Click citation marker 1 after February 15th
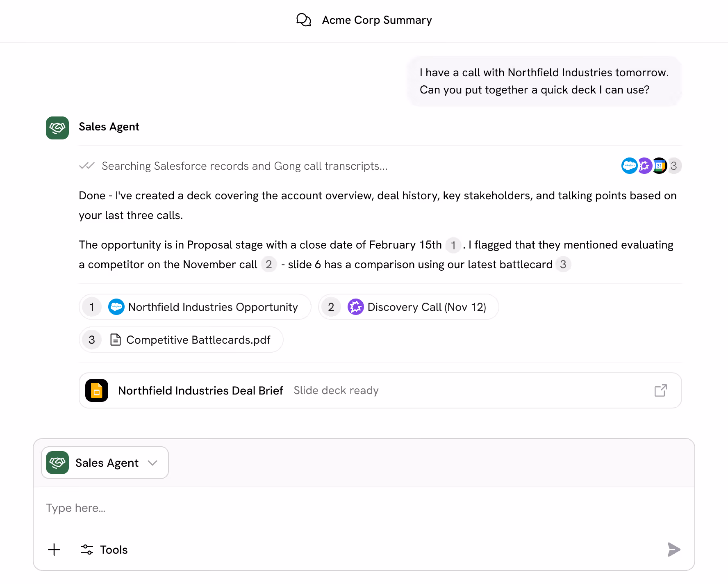Image resolution: width=728 pixels, height=584 pixels. (453, 245)
